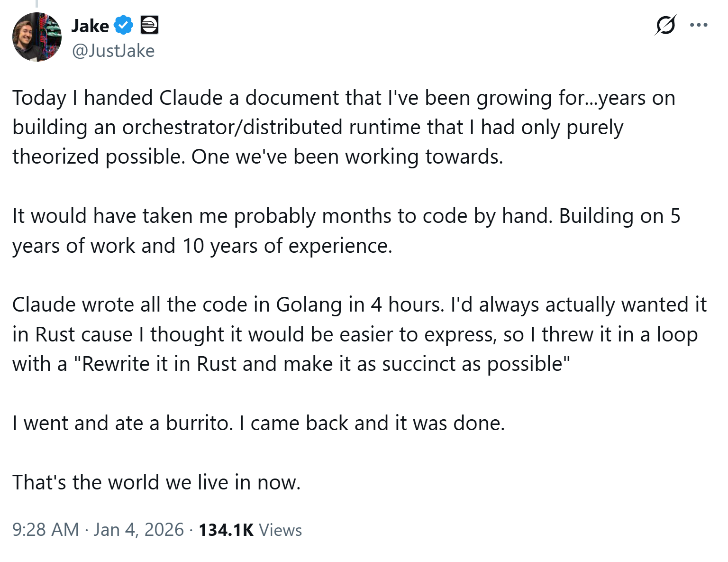Click the 9:28 AM timestamp

tap(45, 530)
